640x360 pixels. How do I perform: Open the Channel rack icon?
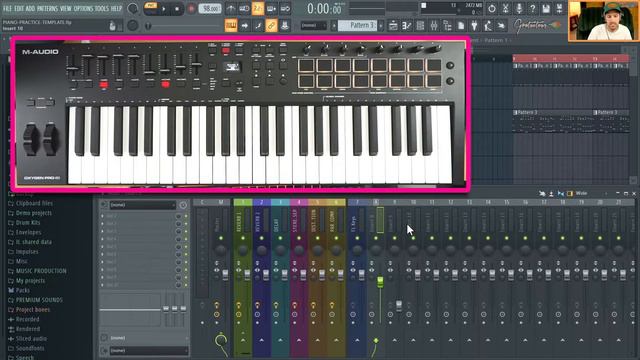tap(420, 26)
